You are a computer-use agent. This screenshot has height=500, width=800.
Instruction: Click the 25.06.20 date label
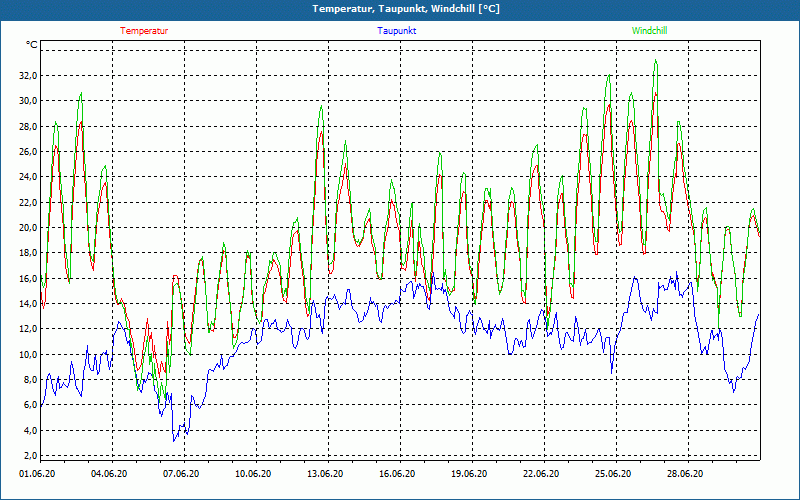(613, 474)
